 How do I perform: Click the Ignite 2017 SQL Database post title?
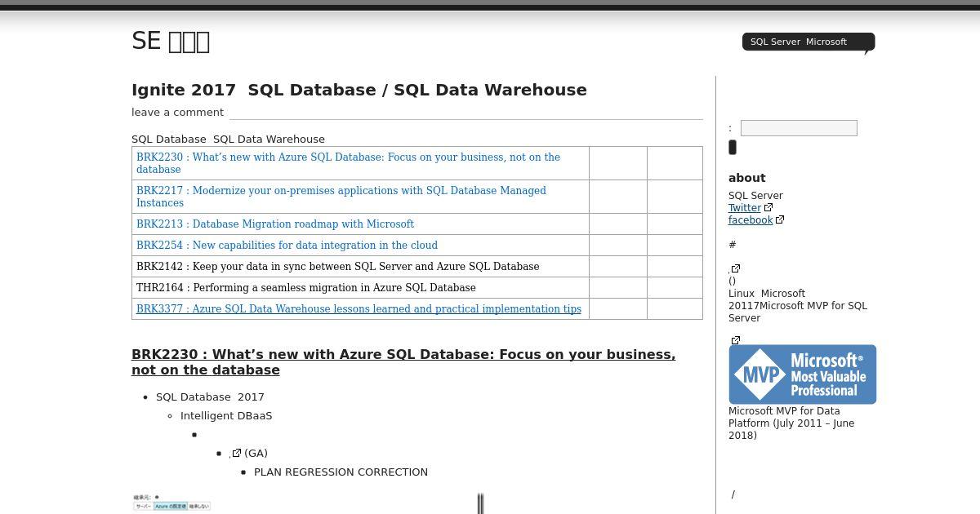359,90
